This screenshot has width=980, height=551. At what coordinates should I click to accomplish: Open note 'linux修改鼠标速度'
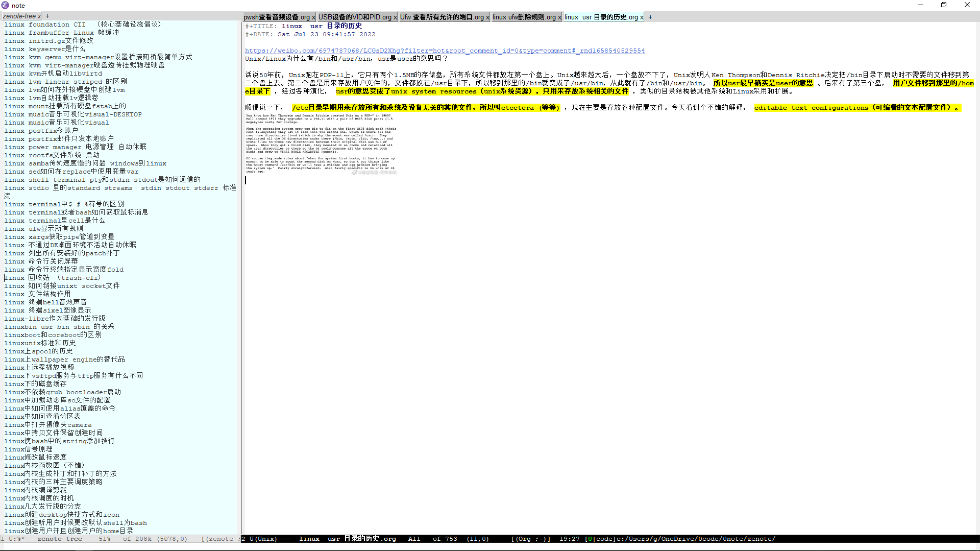click(x=35, y=458)
